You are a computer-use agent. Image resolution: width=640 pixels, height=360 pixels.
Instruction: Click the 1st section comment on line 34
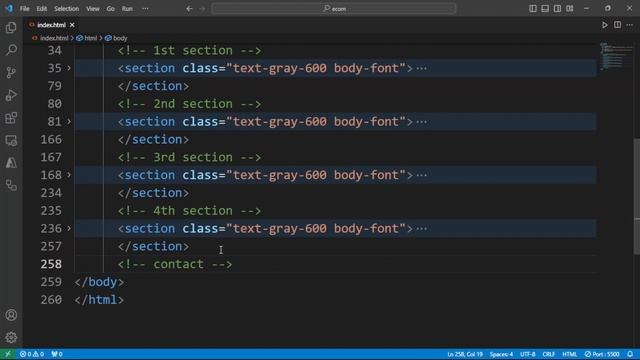189,51
